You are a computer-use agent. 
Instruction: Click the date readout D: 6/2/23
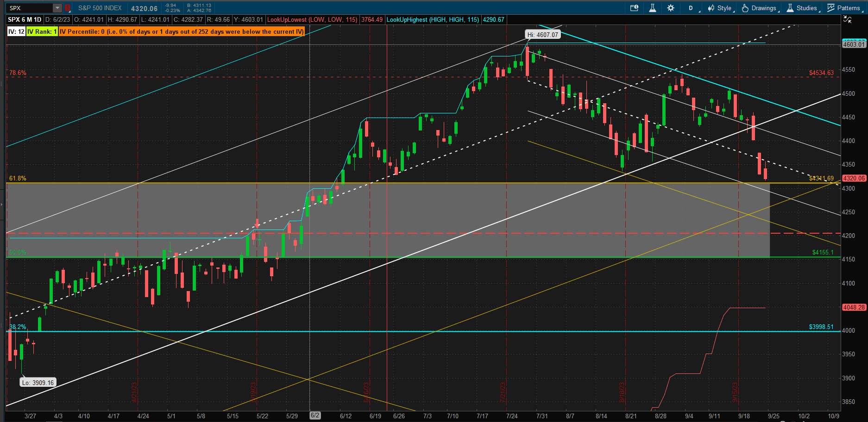pos(58,19)
